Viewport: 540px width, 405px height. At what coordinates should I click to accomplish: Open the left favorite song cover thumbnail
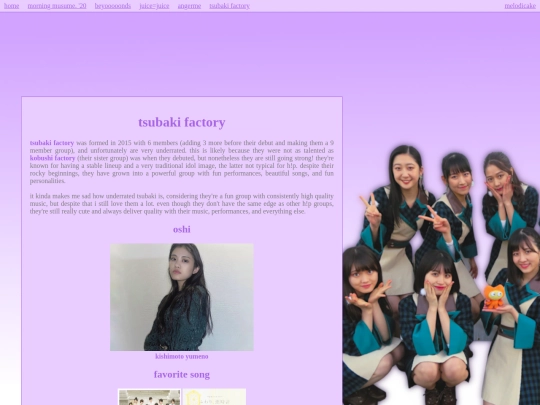(x=149, y=397)
